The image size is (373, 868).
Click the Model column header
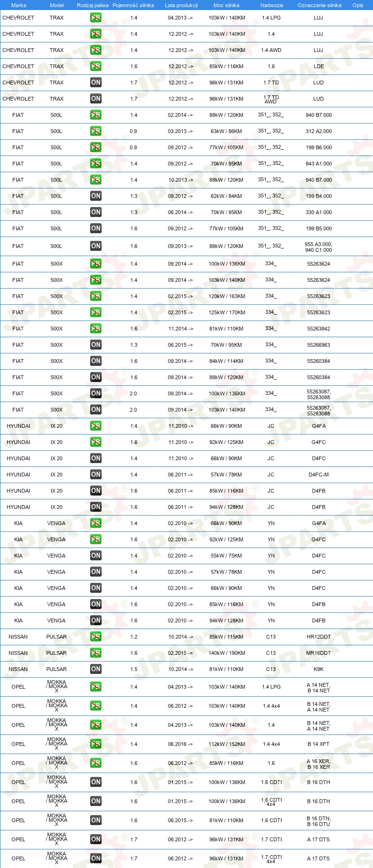[x=57, y=5]
